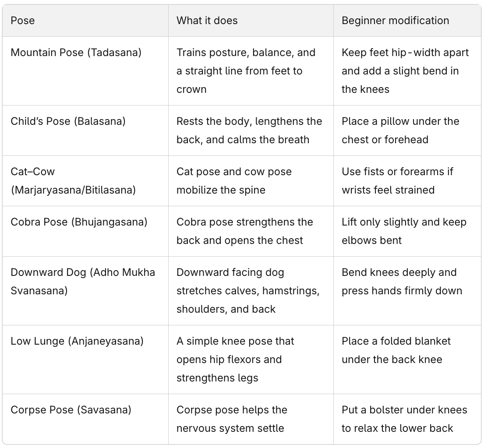
Task: Click the 'What it does' column header
Action: click(251, 21)
